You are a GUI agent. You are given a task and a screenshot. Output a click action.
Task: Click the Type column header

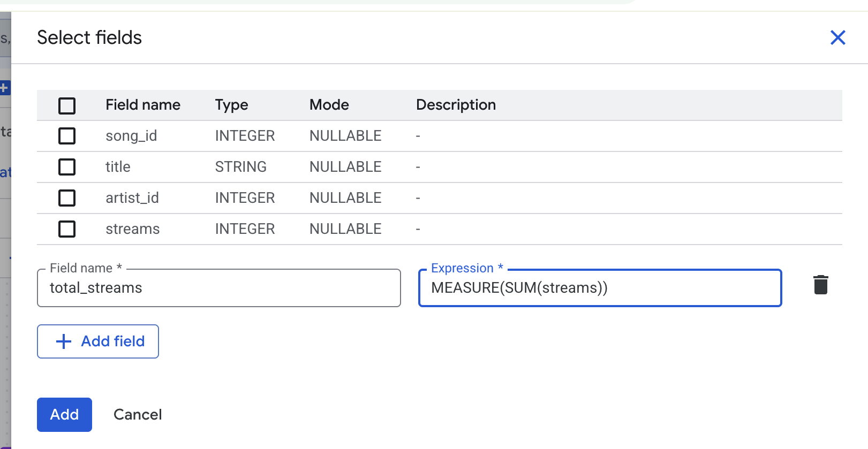tap(231, 105)
